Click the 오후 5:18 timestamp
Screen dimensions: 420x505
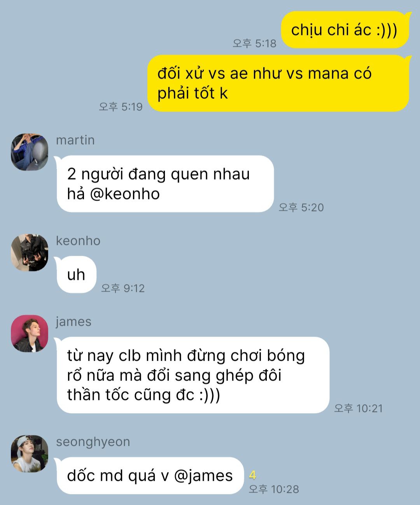[254, 43]
